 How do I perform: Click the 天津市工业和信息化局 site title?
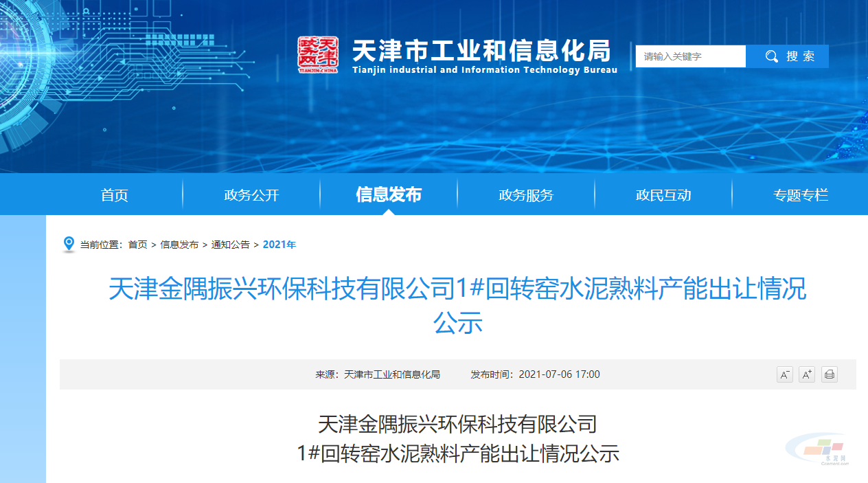[x=481, y=50]
